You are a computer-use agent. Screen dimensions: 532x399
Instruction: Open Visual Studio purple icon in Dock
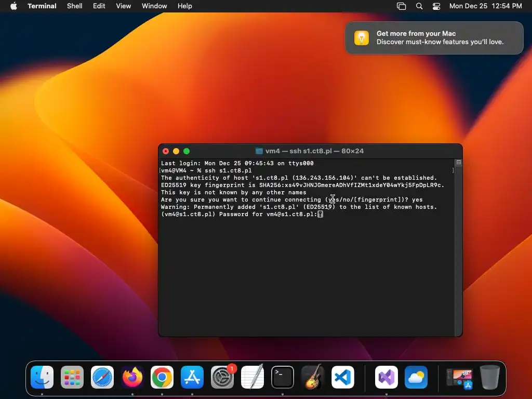tap(387, 377)
